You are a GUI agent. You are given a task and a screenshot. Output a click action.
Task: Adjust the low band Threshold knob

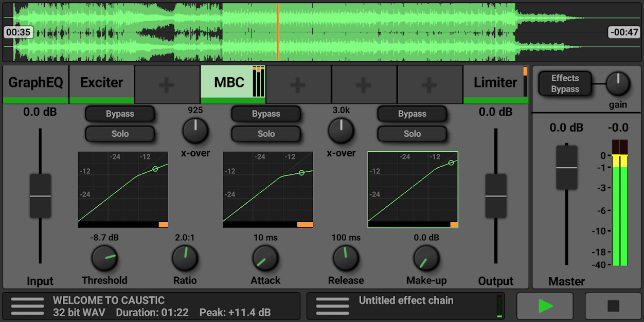104,260
